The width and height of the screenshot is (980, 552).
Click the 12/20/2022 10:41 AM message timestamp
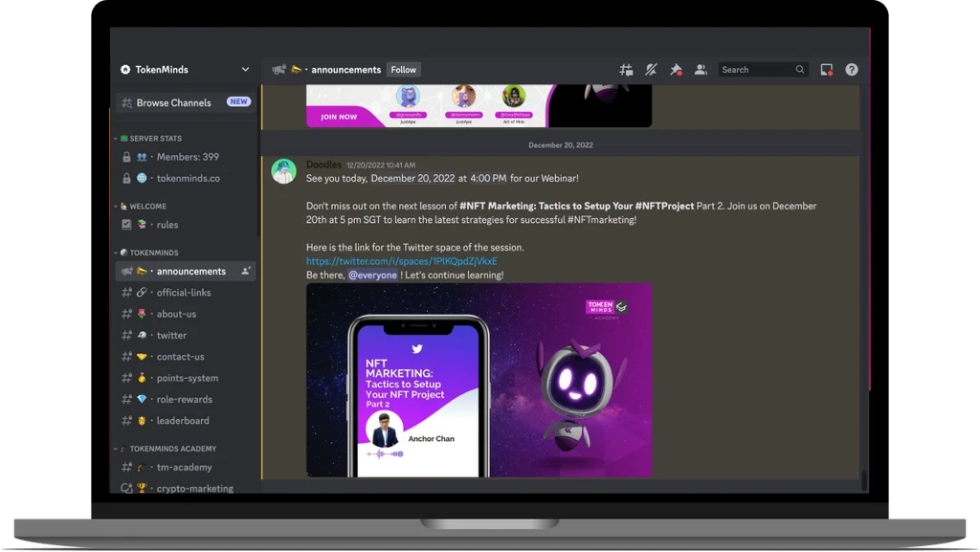click(x=381, y=166)
